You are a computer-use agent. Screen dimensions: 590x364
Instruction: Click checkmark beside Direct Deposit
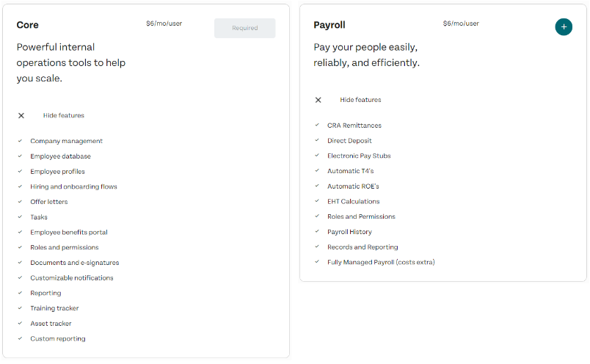[317, 140]
